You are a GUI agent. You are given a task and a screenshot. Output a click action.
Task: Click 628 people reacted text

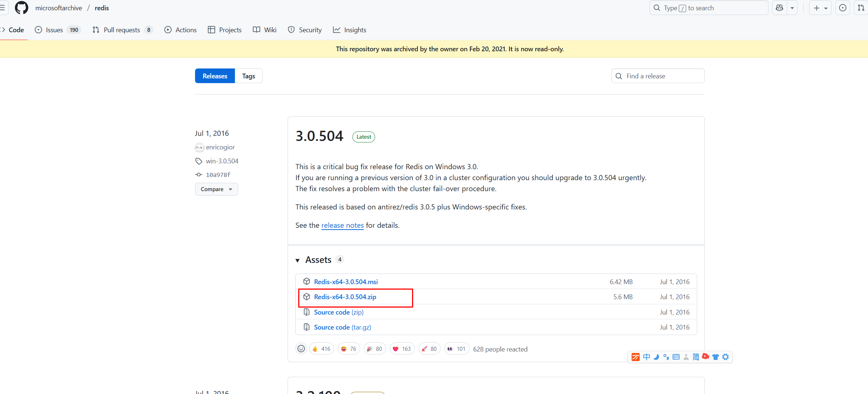500,349
